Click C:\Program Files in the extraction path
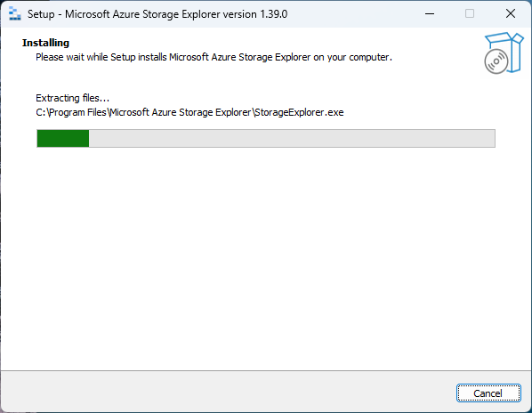 pos(71,112)
